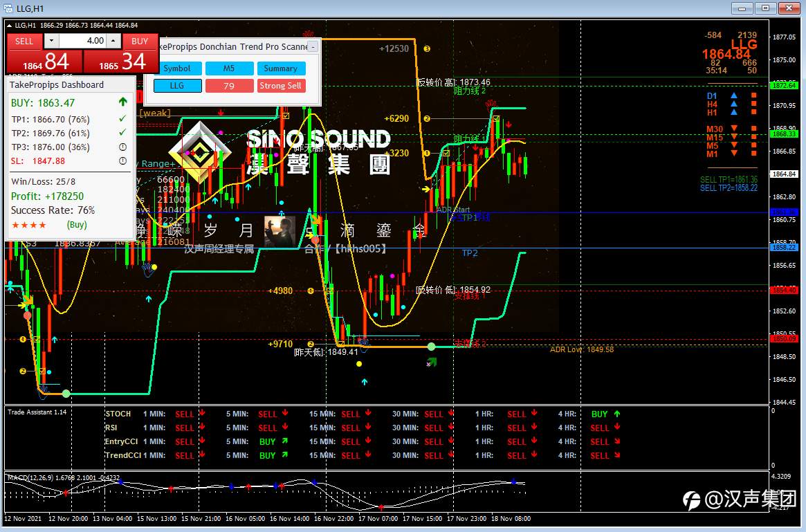Screen dimensions: 806x532
Task: Click the "+12530" pip label on the chart
Action: click(394, 49)
